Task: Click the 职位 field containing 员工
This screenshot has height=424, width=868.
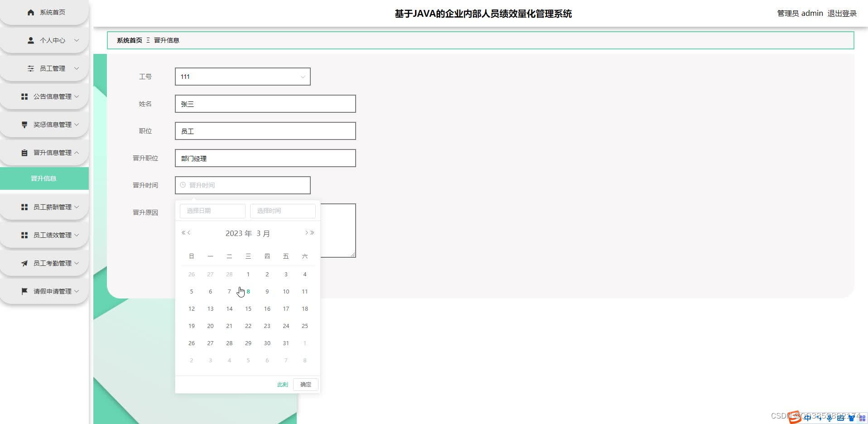Action: pos(265,131)
